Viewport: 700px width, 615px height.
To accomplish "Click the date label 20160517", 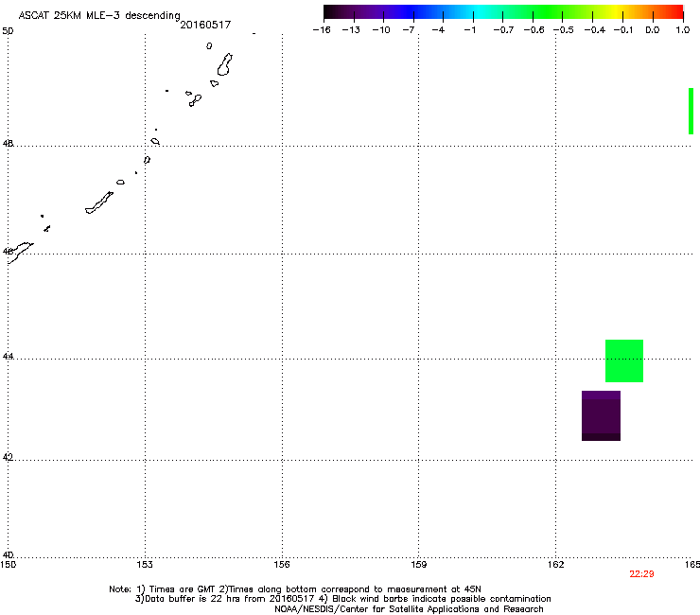I will click(205, 25).
